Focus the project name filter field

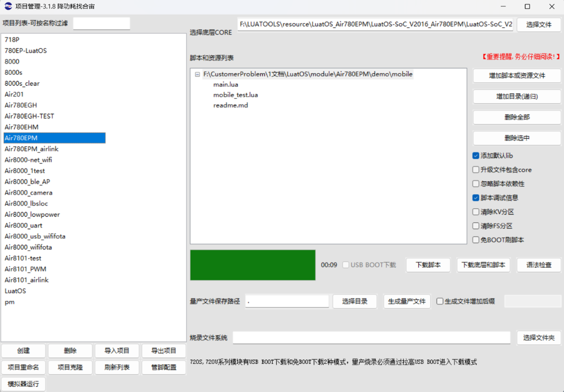click(x=101, y=23)
